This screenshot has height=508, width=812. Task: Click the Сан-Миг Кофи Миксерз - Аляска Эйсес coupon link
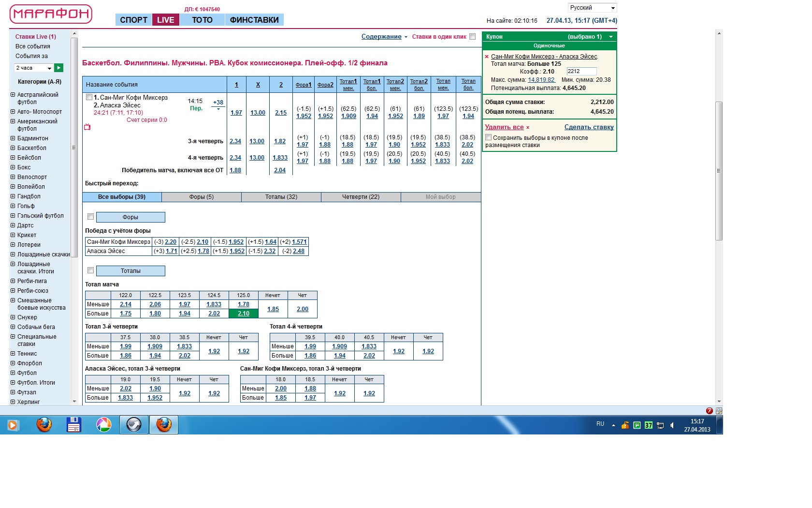[544, 57]
